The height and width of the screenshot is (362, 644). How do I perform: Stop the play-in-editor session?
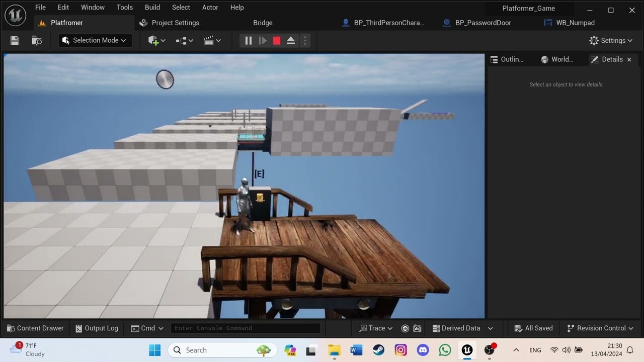click(276, 40)
